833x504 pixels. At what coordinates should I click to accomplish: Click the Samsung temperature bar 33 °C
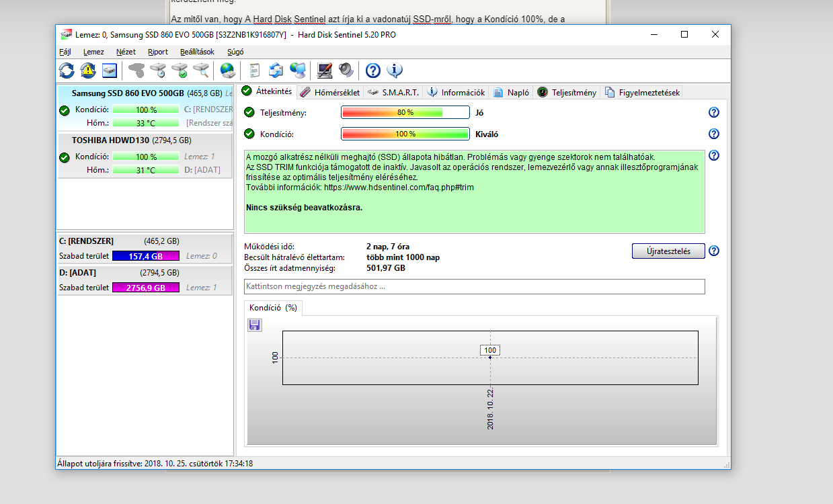pos(146,123)
